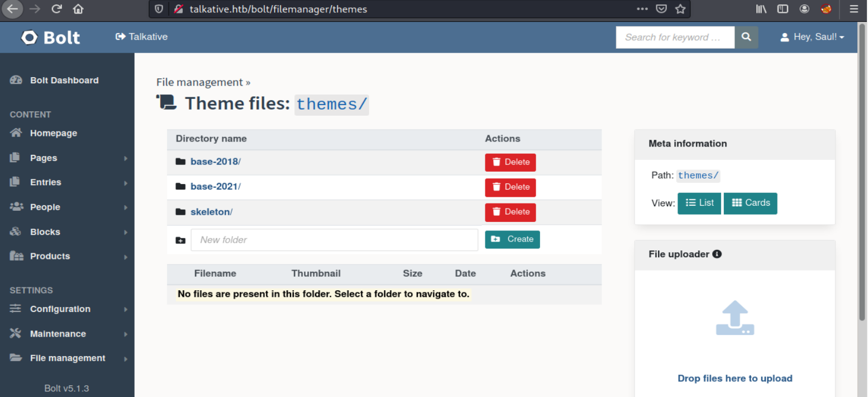
Task: Open the browser library icon
Action: pyautogui.click(x=761, y=9)
